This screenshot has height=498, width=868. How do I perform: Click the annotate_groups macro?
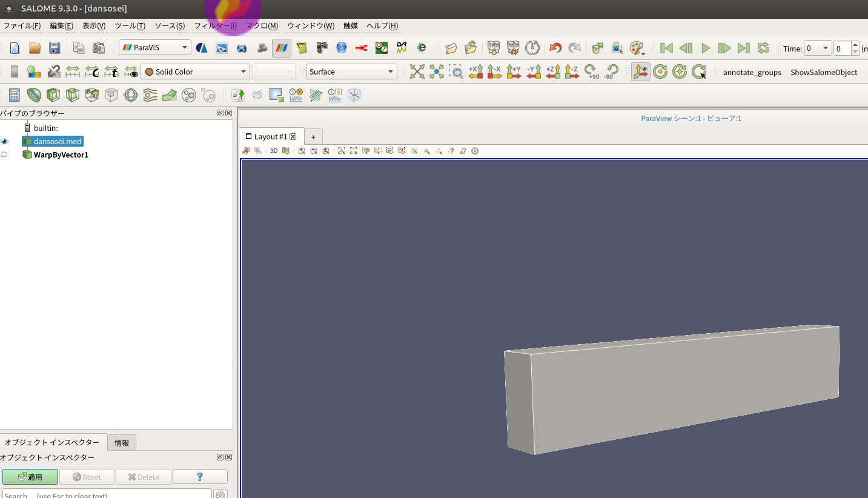click(752, 72)
